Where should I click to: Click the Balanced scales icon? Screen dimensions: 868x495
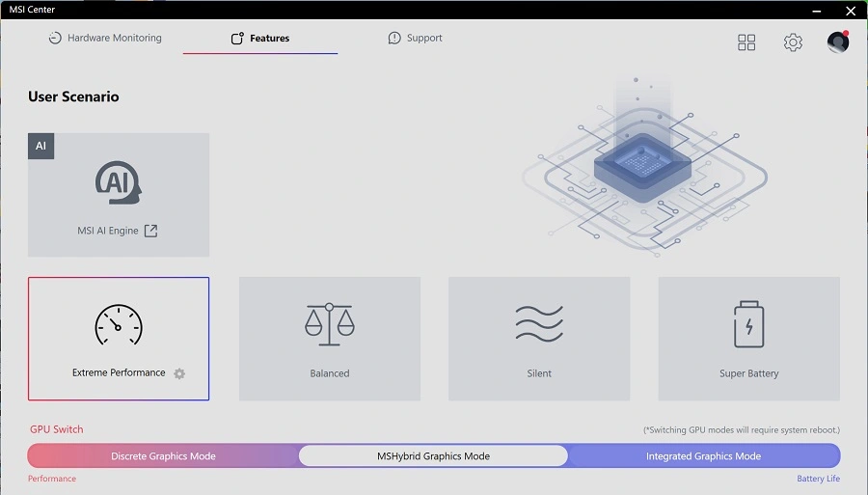329,325
